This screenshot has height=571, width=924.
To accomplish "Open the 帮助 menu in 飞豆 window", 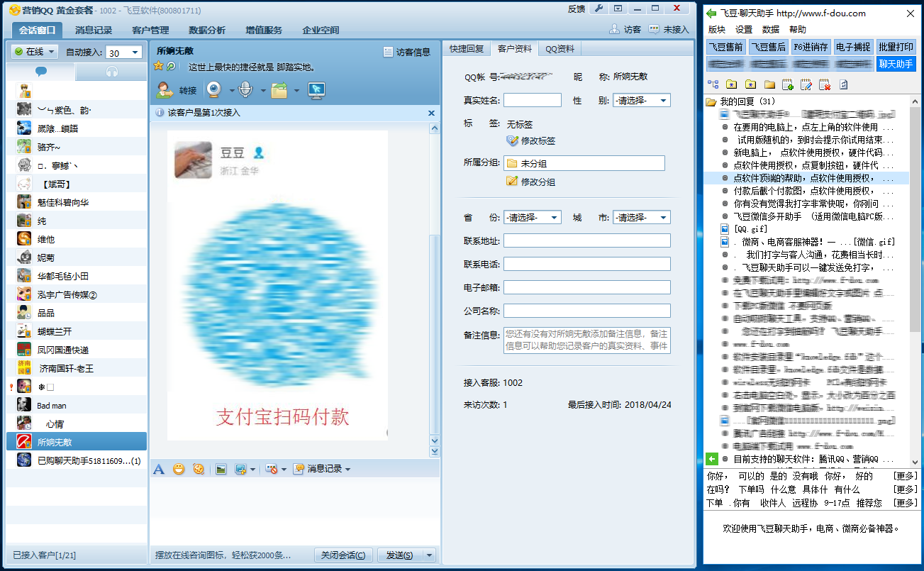I will 798,30.
